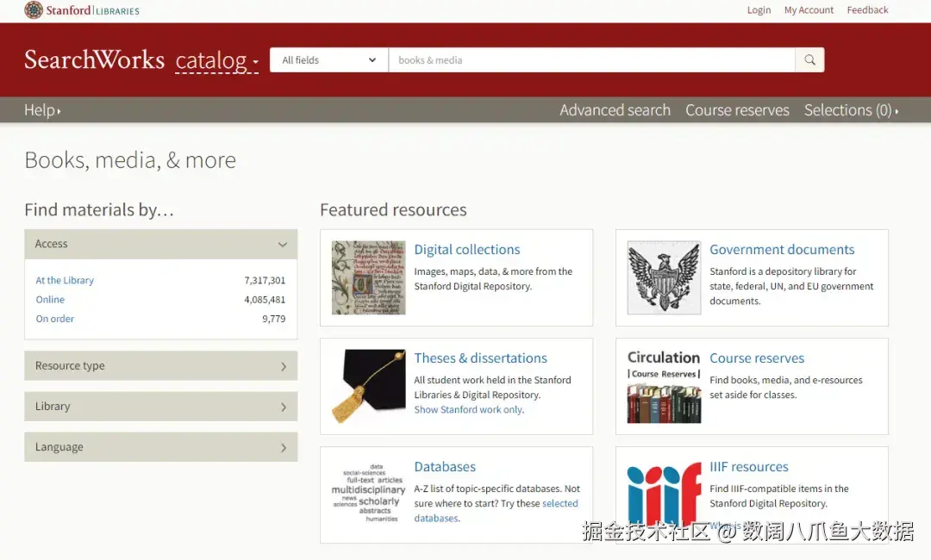Click the Stanford Libraries seal logo
Viewport: 931px width, 560px height.
coord(34,10)
